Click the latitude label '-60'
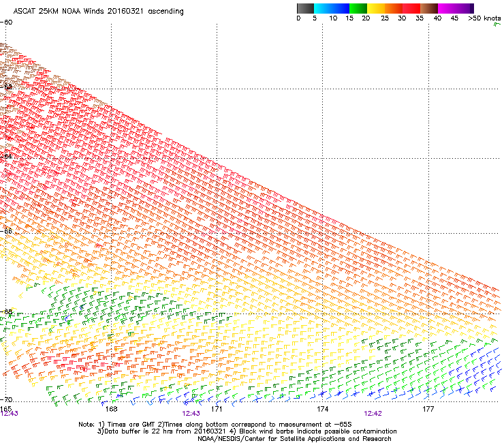The width and height of the screenshot is (504, 443). tap(6, 22)
